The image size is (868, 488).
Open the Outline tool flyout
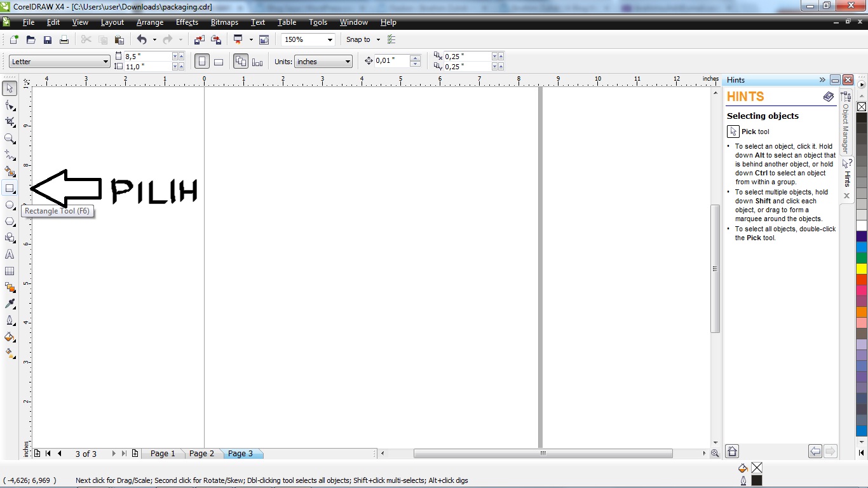[10, 320]
